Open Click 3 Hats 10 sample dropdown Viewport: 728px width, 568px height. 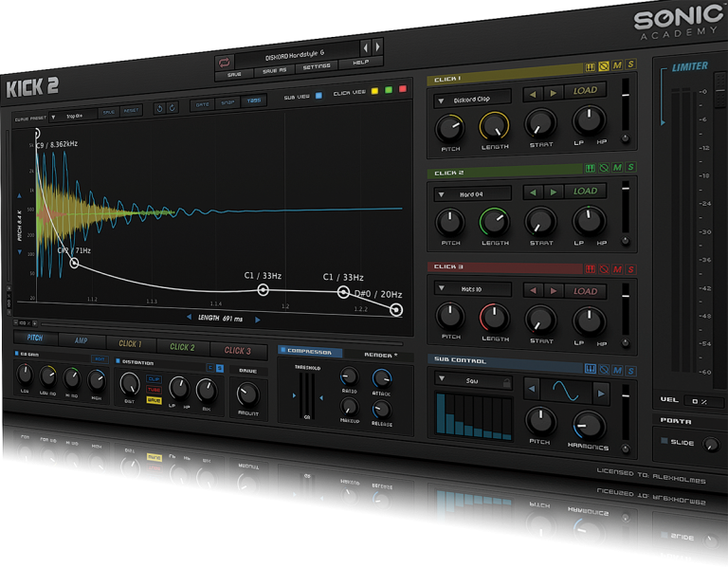pyautogui.click(x=473, y=289)
